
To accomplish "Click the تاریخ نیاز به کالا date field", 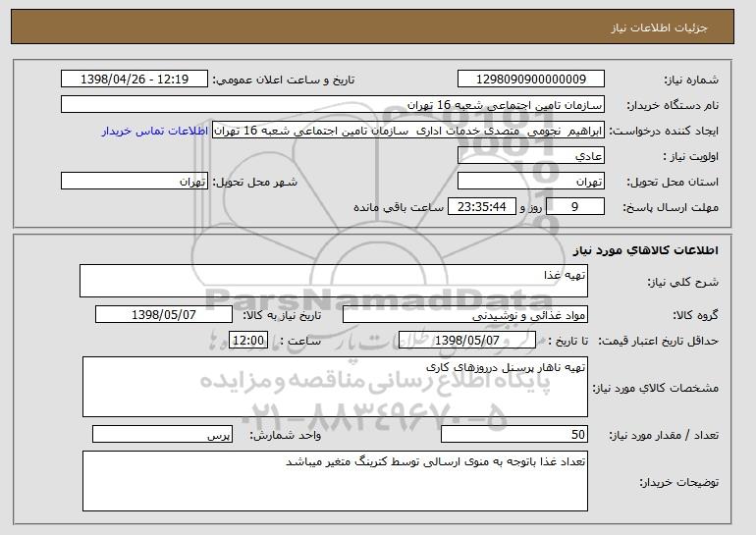I will point(164,315).
